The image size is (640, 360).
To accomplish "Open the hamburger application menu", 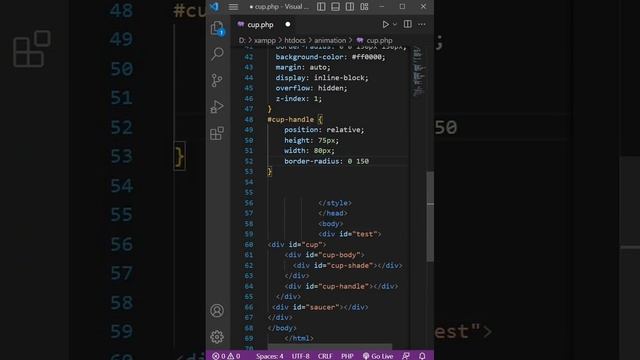I will [233, 7].
